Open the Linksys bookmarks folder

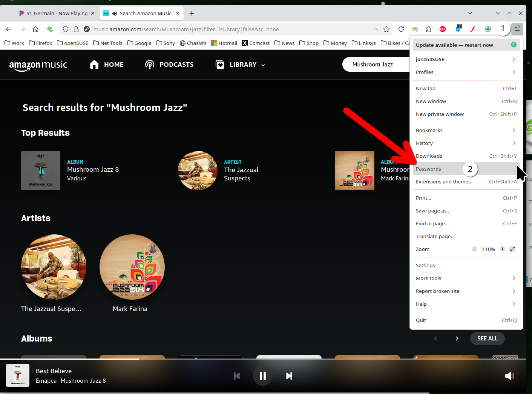tap(364, 43)
